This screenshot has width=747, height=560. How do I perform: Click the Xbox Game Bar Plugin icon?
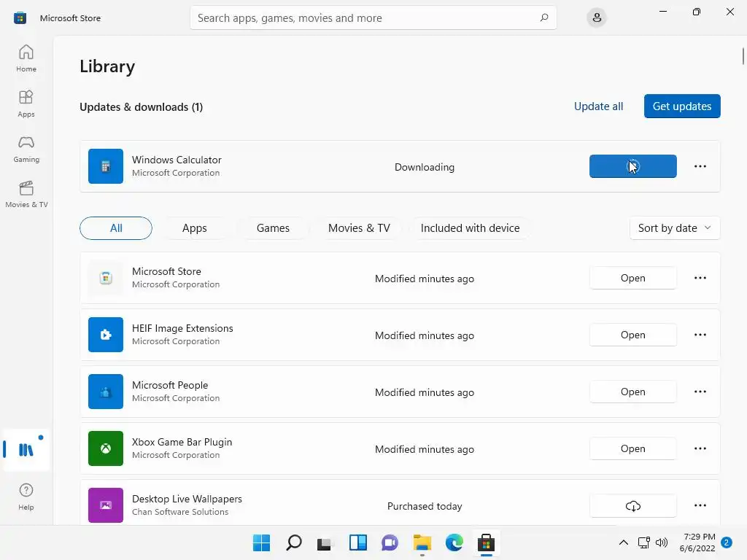click(106, 448)
